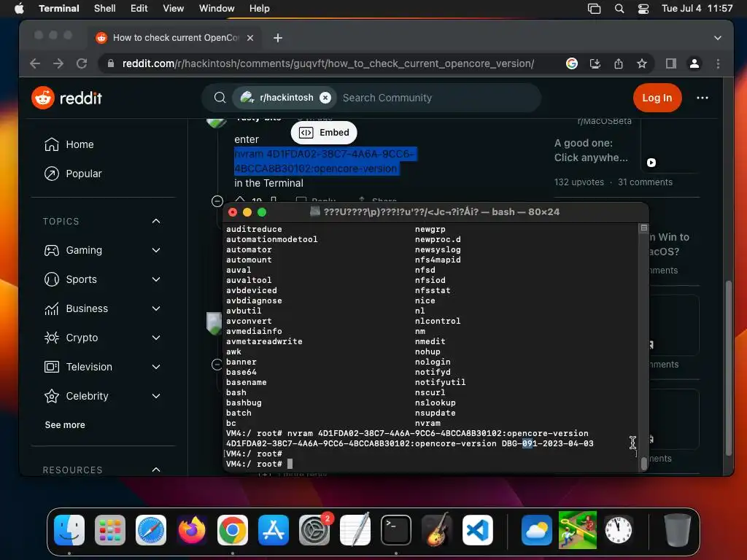Click the Terminal split pane icon

click(643, 227)
